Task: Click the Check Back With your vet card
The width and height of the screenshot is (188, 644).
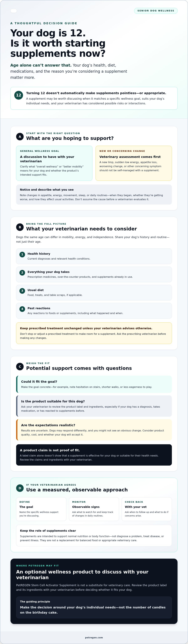Action: pyautogui.click(x=147, y=509)
